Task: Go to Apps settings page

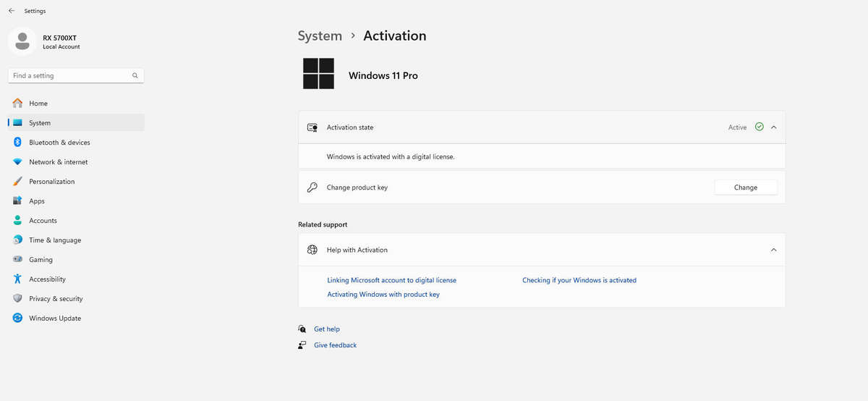Action: 37,201
